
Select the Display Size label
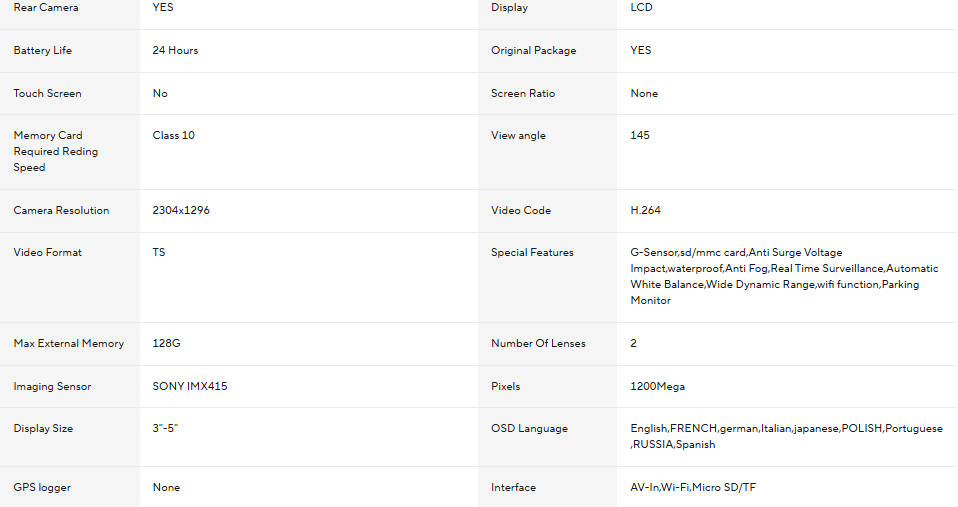point(43,429)
